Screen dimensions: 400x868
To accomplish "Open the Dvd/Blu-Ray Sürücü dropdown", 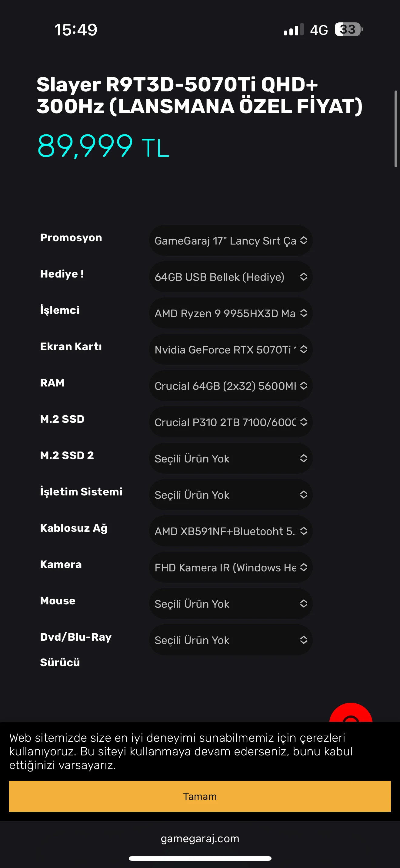I will click(231, 640).
